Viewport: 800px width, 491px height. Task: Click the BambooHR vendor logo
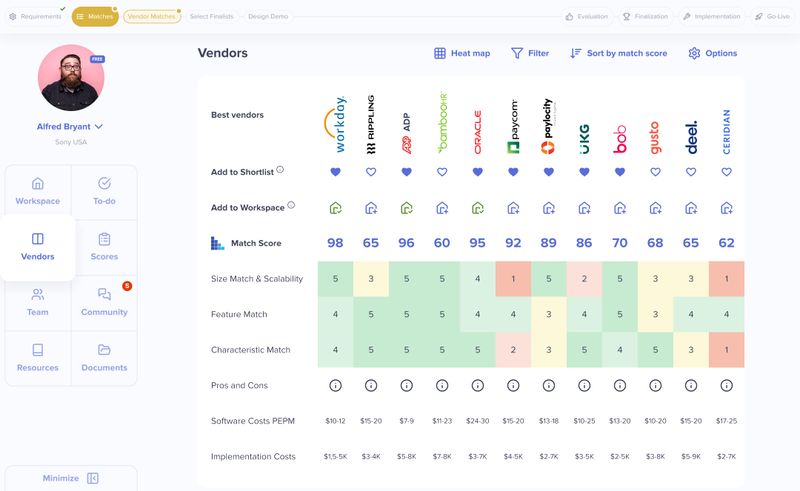[x=442, y=122]
